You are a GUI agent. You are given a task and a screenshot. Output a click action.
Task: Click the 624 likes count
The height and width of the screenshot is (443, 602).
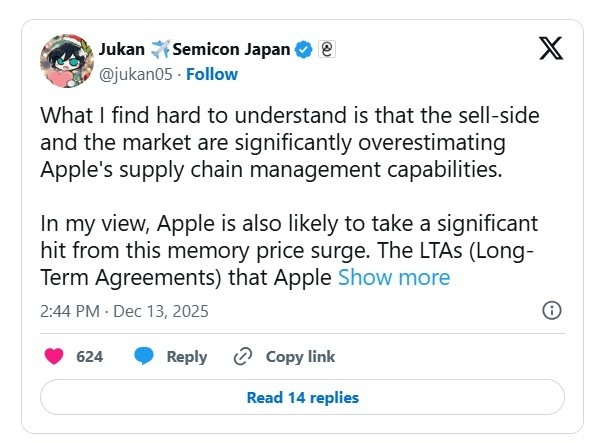90,356
